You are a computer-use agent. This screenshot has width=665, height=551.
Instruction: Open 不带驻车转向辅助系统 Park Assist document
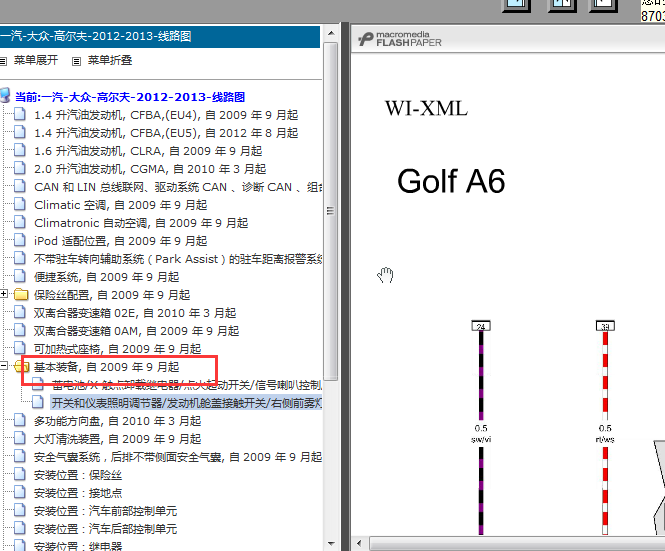(178, 259)
